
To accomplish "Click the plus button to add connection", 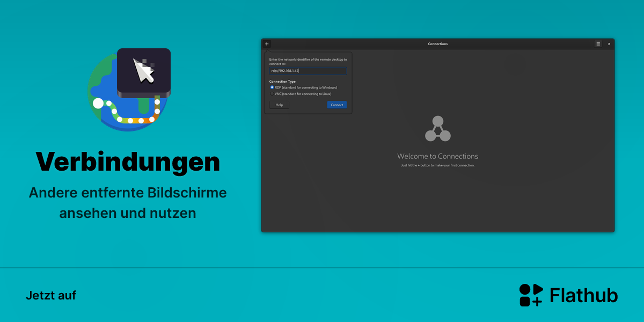I will 267,44.
